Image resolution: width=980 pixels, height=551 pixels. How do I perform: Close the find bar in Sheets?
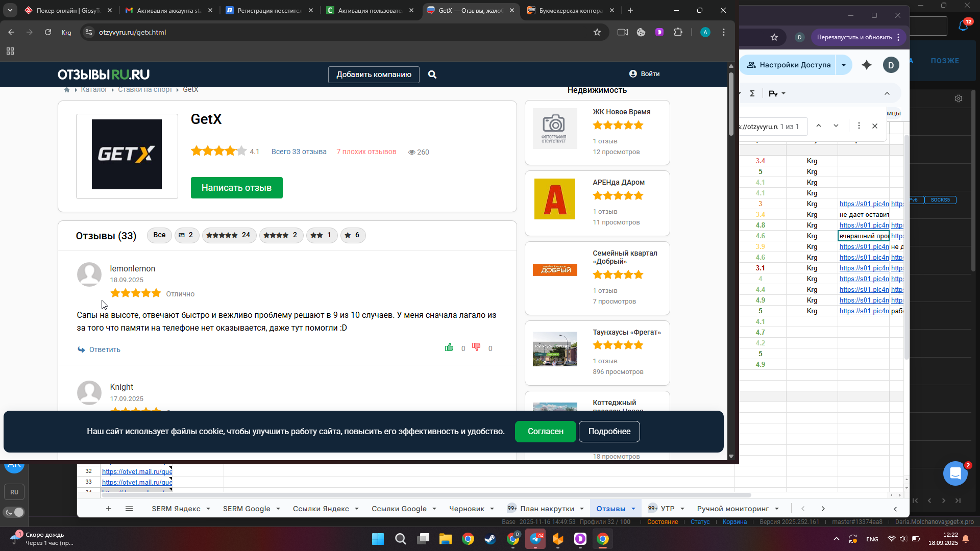[x=875, y=126]
